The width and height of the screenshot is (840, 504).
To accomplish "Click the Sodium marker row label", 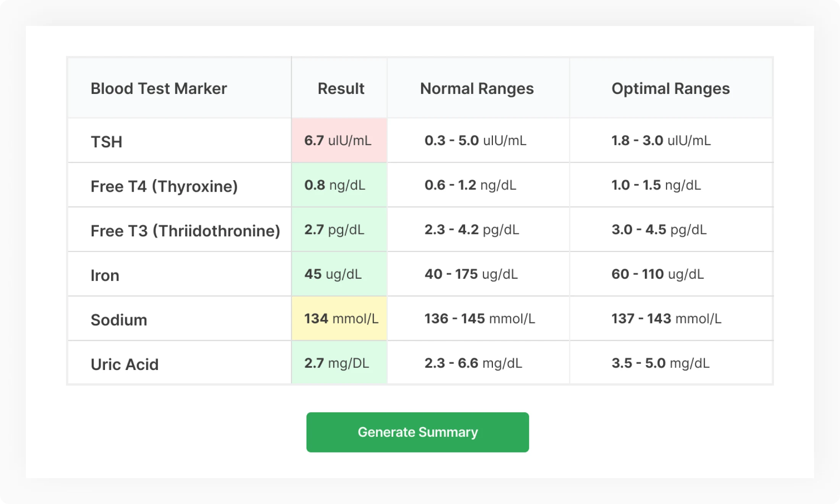I will pos(119,320).
